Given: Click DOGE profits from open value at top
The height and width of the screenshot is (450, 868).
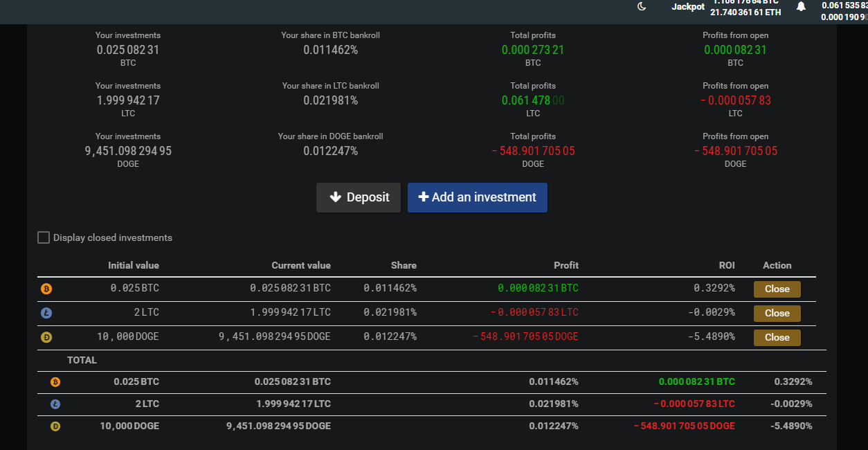Looking at the screenshot, I should coord(735,151).
